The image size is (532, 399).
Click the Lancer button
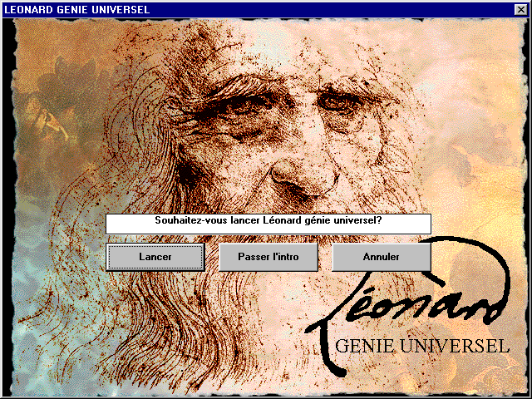[155, 257]
